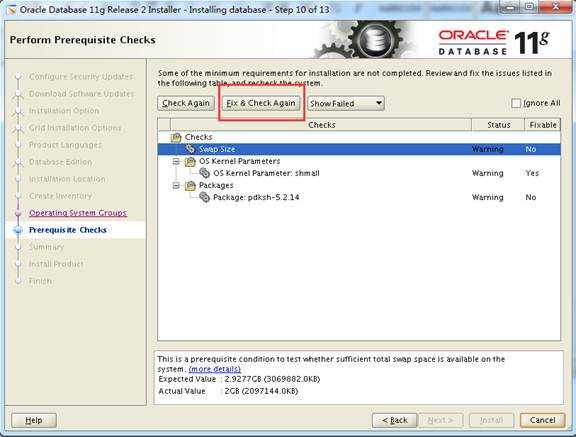This screenshot has height=437, width=576.
Task: Click the No fixable value for pdksh
Action: [x=530, y=197]
